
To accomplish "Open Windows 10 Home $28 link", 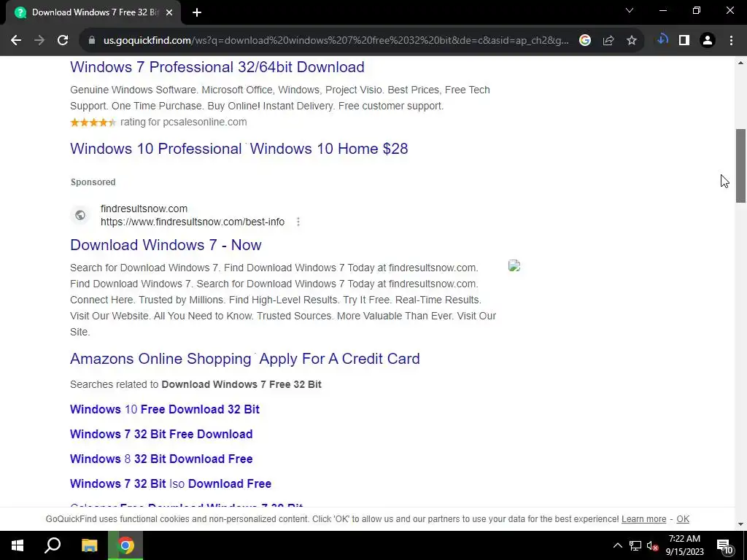I will click(x=329, y=149).
